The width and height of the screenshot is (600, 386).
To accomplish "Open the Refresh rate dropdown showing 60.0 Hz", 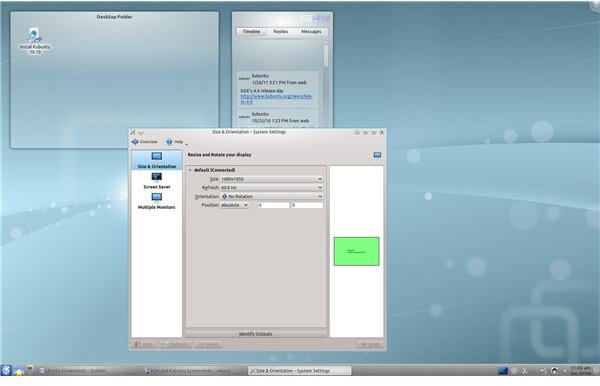I will pos(271,188).
